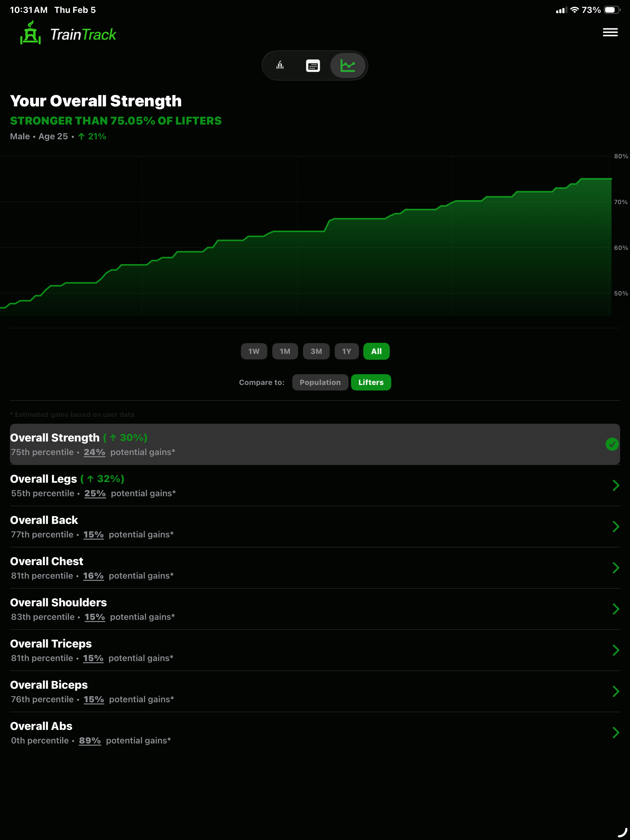
Task: Compare to Lifters
Action: 371,382
